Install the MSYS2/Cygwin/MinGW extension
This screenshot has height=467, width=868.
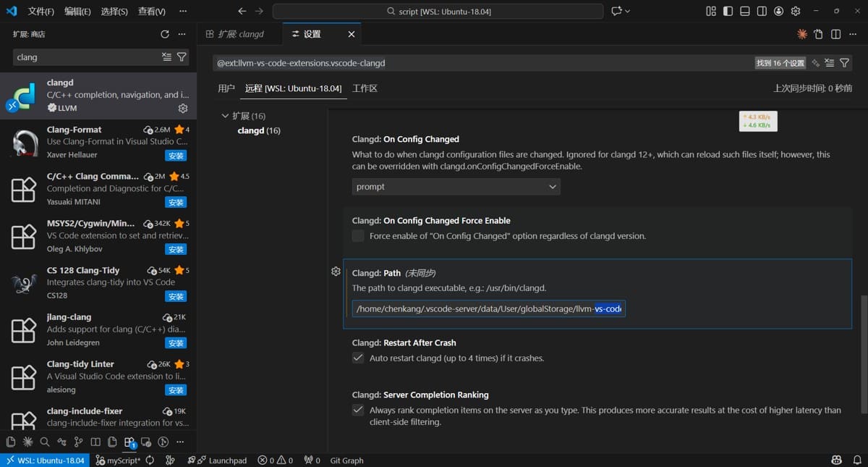pos(176,249)
